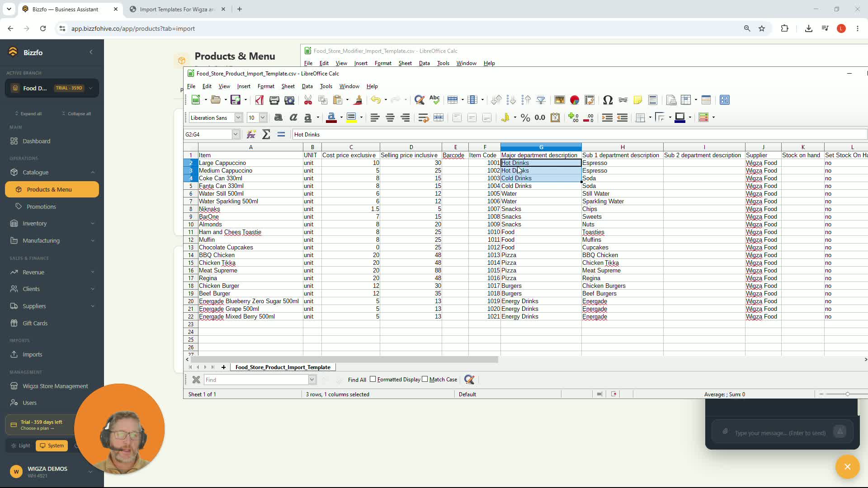This screenshot has height=488, width=868.
Task: Open the font name dropdown arrow
Action: pyautogui.click(x=238, y=117)
